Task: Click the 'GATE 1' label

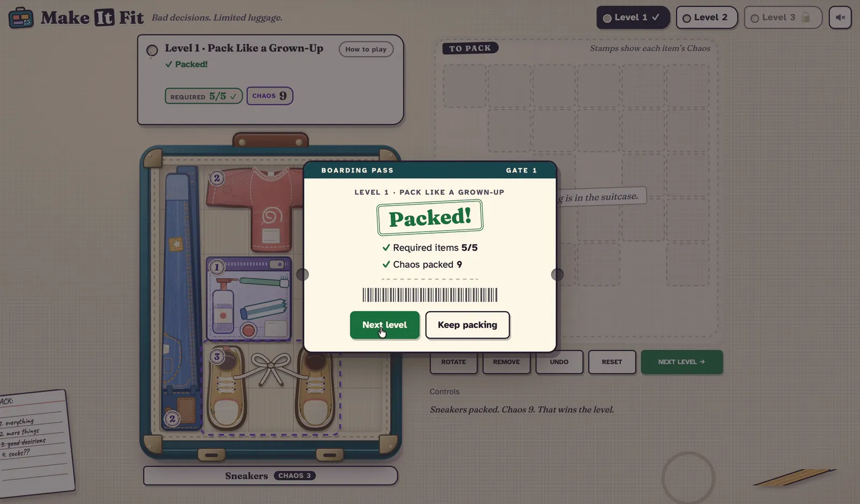Action: pyautogui.click(x=521, y=170)
